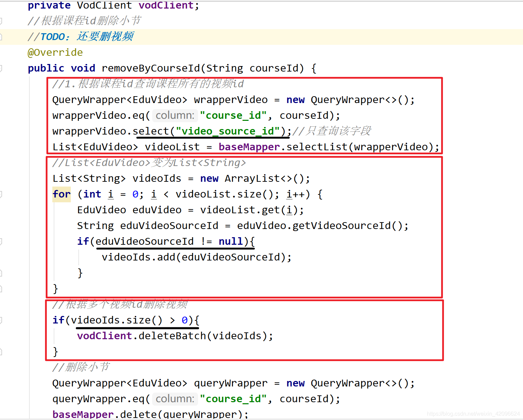Click new QueryWrapper<>() on the wrapperVideo line
Viewport: 523px width, 420px height.
point(348,100)
